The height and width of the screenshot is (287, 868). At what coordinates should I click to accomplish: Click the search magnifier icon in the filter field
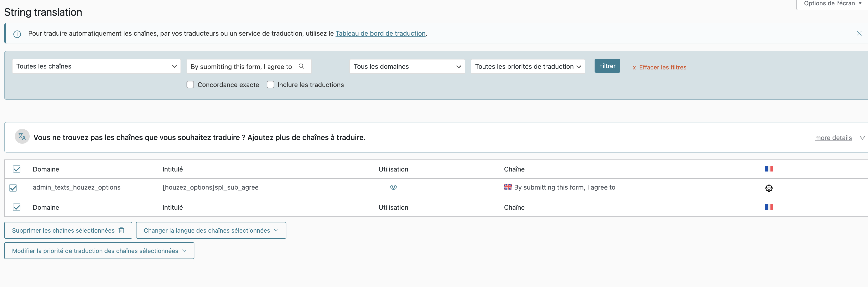301,66
